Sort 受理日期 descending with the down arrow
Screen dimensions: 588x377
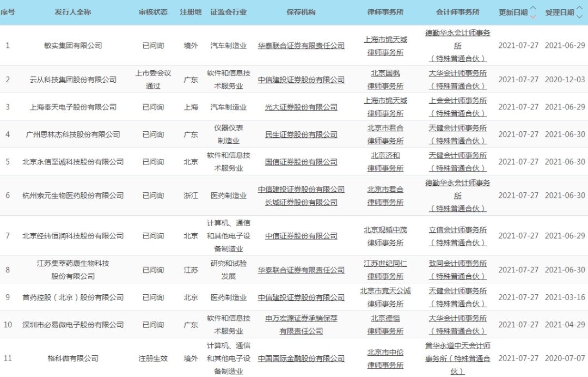pos(579,16)
